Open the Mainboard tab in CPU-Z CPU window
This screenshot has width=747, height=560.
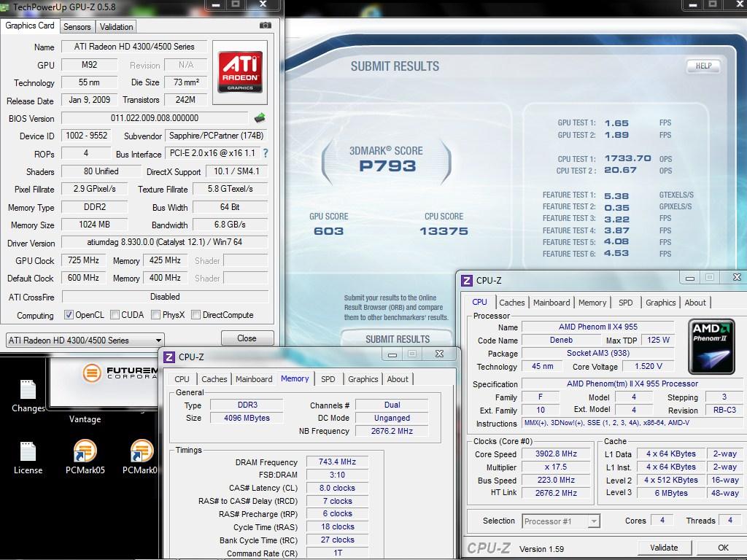click(x=551, y=303)
